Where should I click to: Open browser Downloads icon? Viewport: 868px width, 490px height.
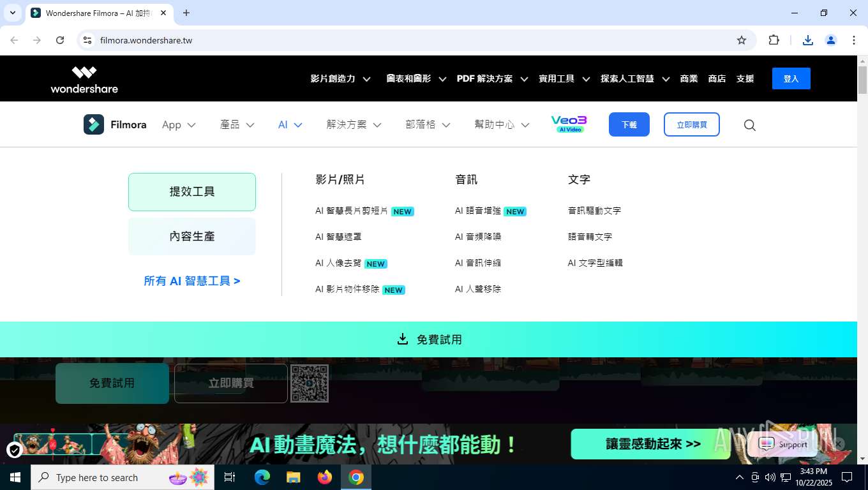point(808,40)
